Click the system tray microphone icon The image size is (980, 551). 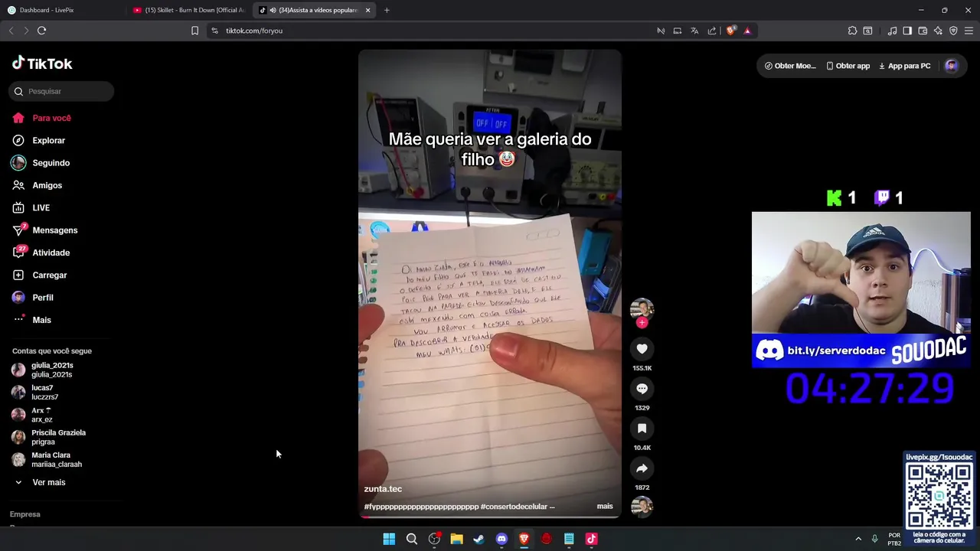[874, 539]
